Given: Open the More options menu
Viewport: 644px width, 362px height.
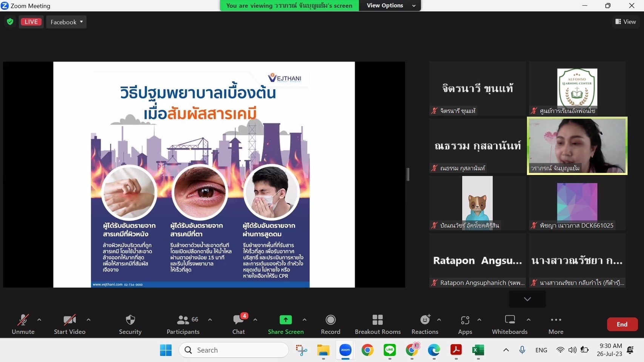Looking at the screenshot, I should click(556, 324).
